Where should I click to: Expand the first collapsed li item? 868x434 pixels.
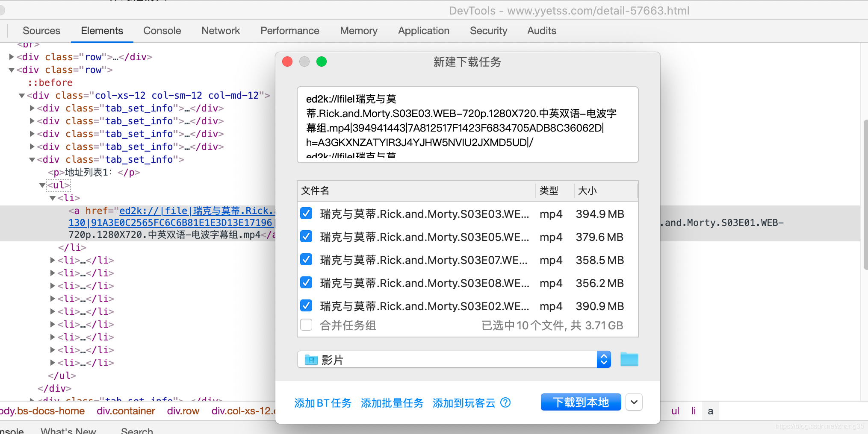click(53, 260)
